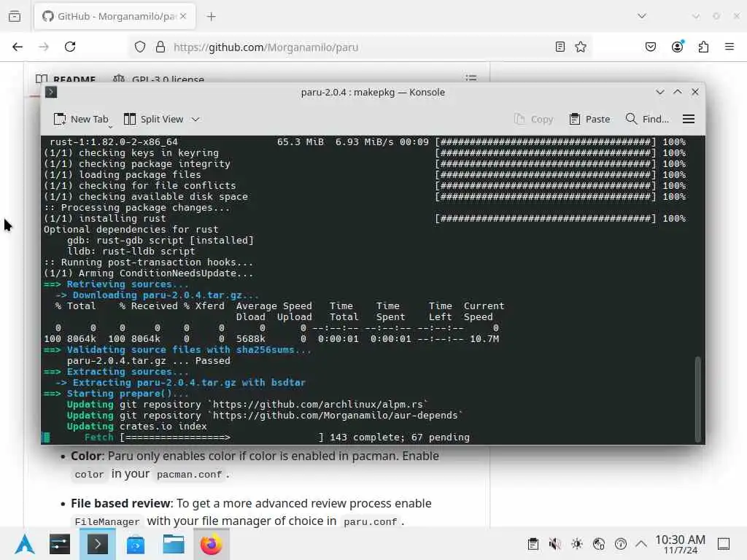Click 'pacman.conf' code text on GitHub

189,474
